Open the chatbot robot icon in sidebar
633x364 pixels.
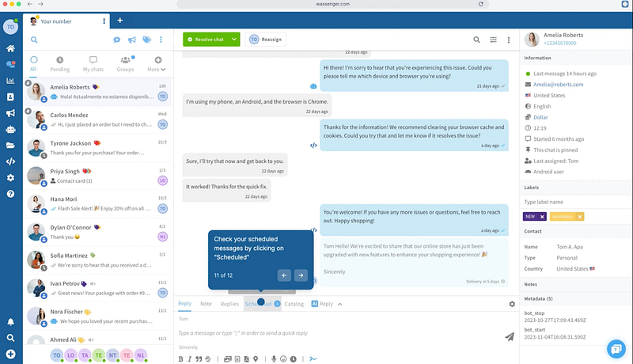click(11, 129)
